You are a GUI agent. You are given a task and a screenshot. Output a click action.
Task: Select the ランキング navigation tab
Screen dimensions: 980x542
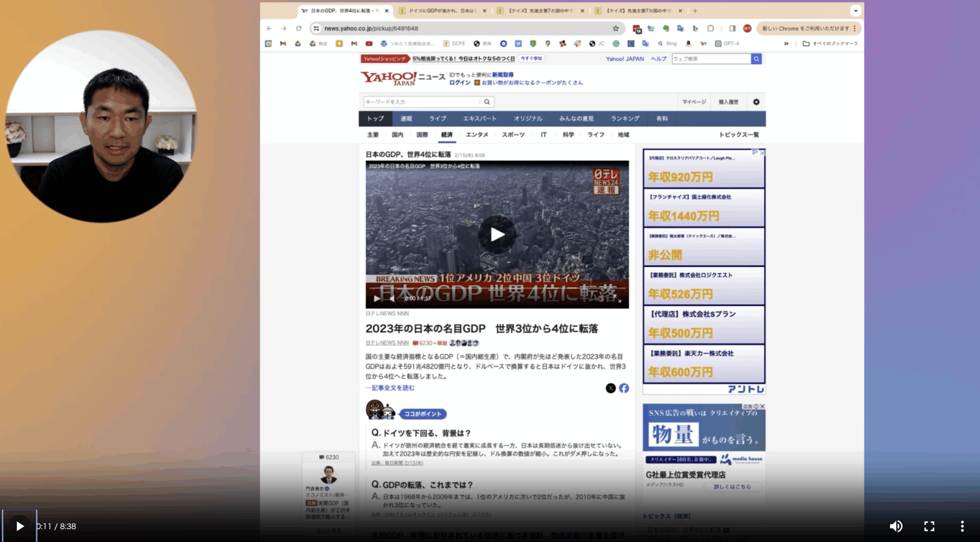pos(625,119)
